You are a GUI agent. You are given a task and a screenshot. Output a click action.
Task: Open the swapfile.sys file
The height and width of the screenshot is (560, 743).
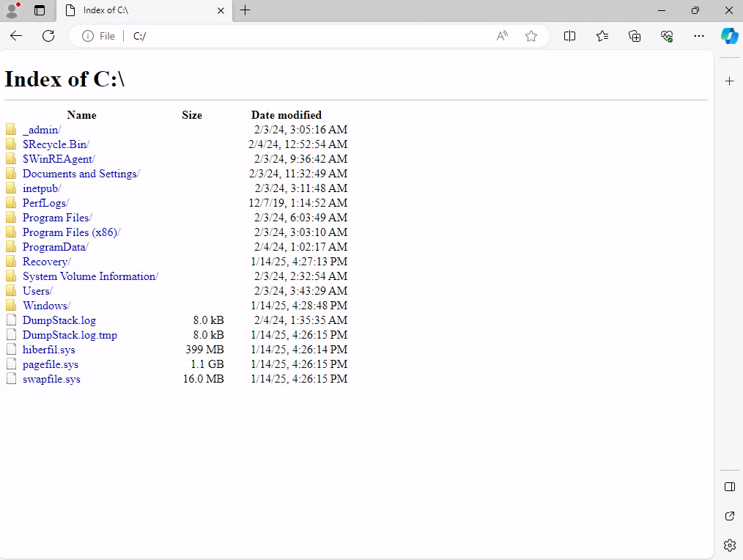(51, 380)
